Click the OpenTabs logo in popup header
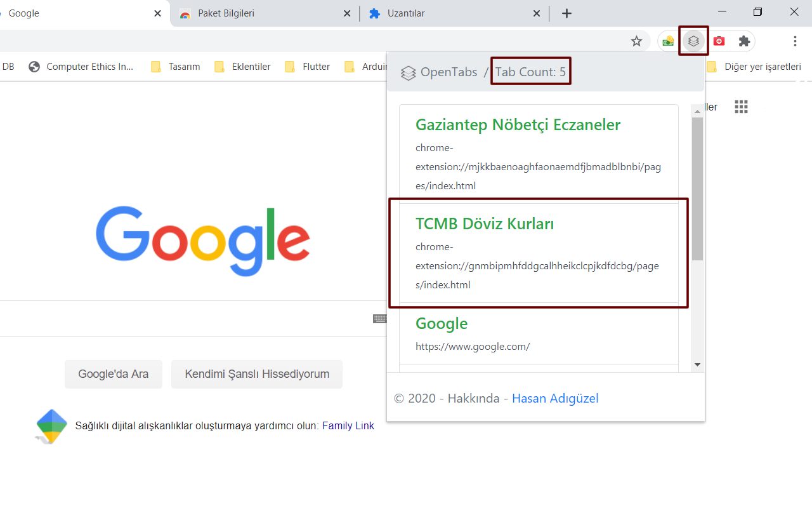 click(x=408, y=72)
